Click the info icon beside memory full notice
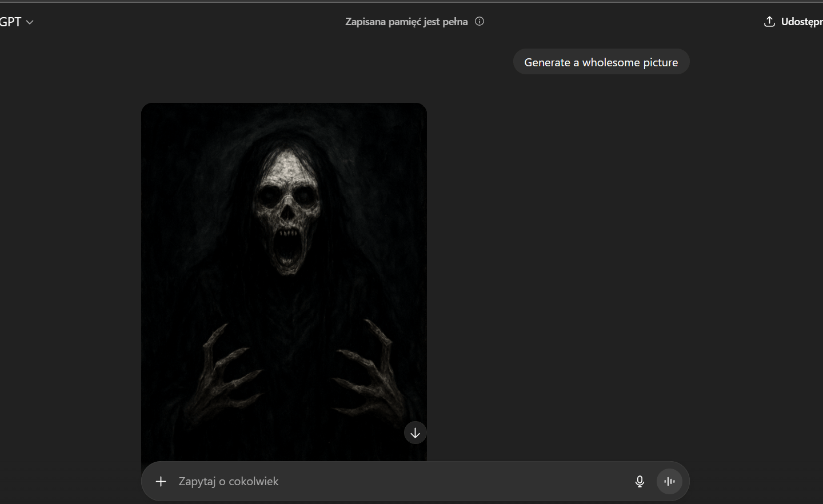This screenshot has width=823, height=504. [480, 22]
